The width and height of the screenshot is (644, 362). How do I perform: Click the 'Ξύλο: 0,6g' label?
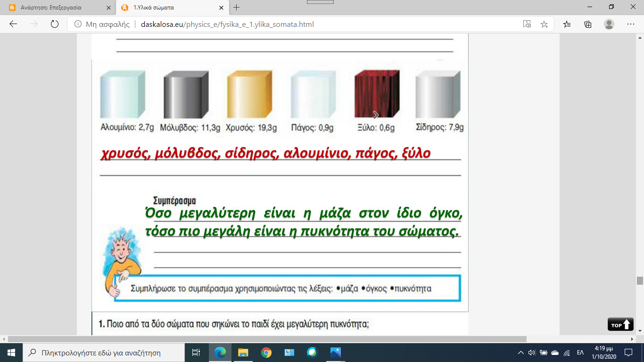(x=376, y=128)
